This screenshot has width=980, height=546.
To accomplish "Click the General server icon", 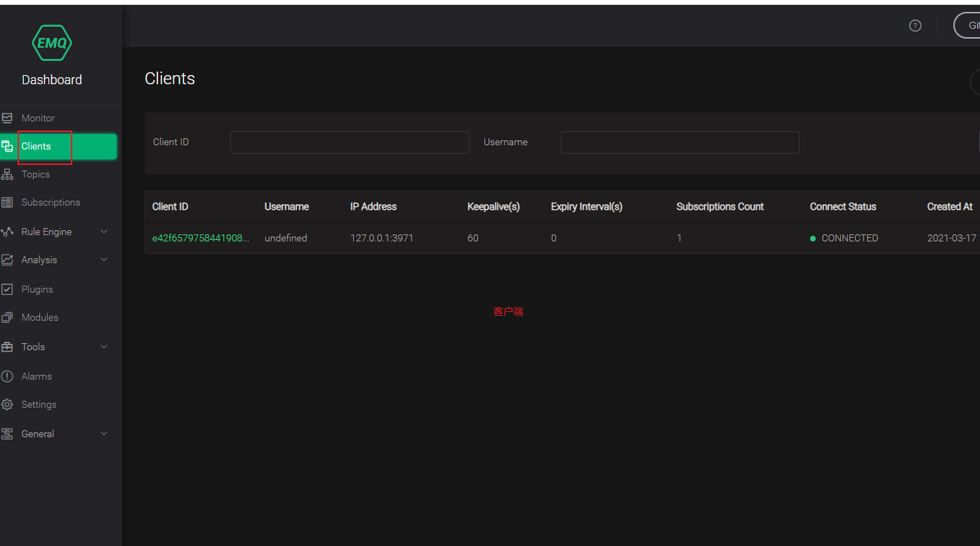I will 7,434.
